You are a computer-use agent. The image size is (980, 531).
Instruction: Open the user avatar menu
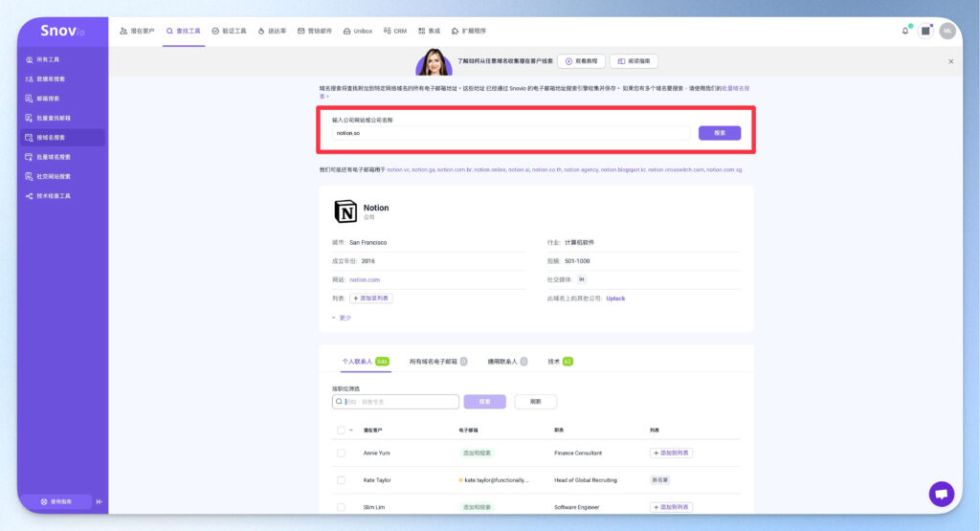coord(947,31)
